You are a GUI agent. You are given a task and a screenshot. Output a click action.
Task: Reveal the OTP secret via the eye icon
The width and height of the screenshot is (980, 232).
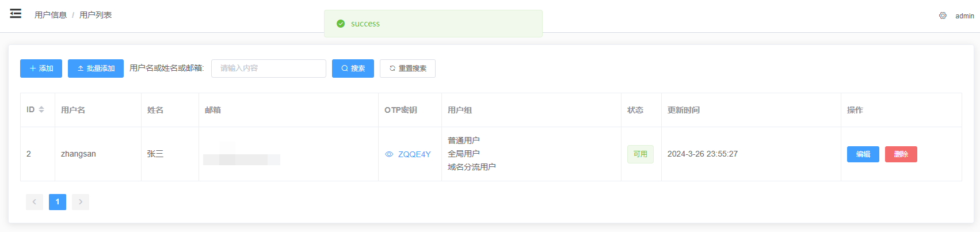click(x=389, y=154)
